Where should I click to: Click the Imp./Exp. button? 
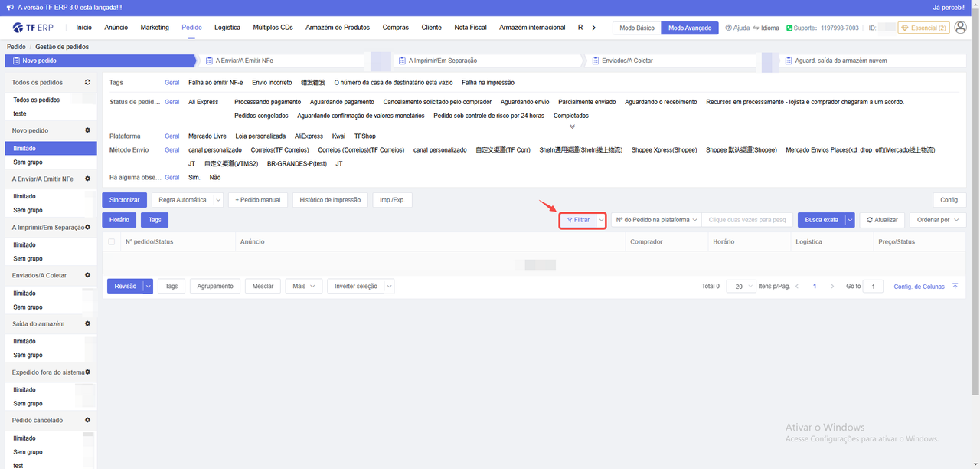click(x=393, y=200)
